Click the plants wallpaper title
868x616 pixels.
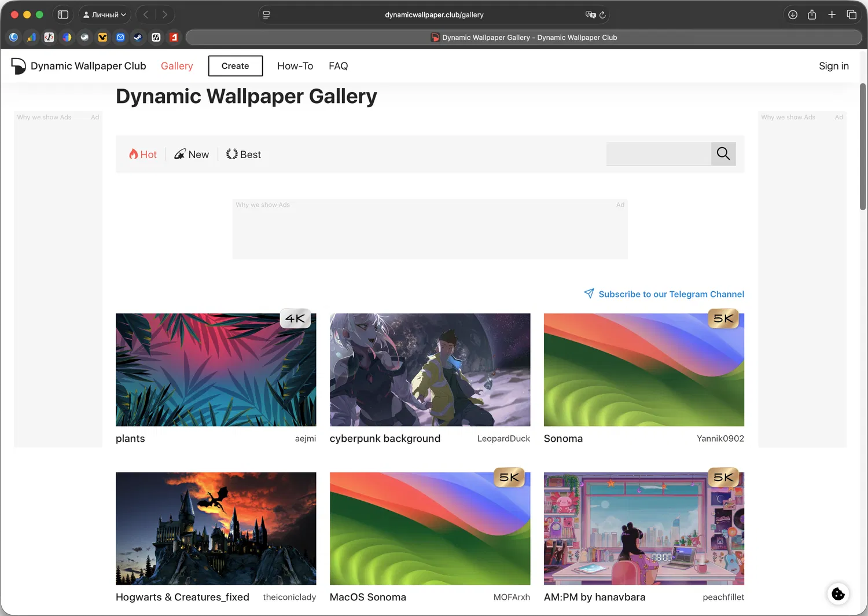click(x=130, y=439)
